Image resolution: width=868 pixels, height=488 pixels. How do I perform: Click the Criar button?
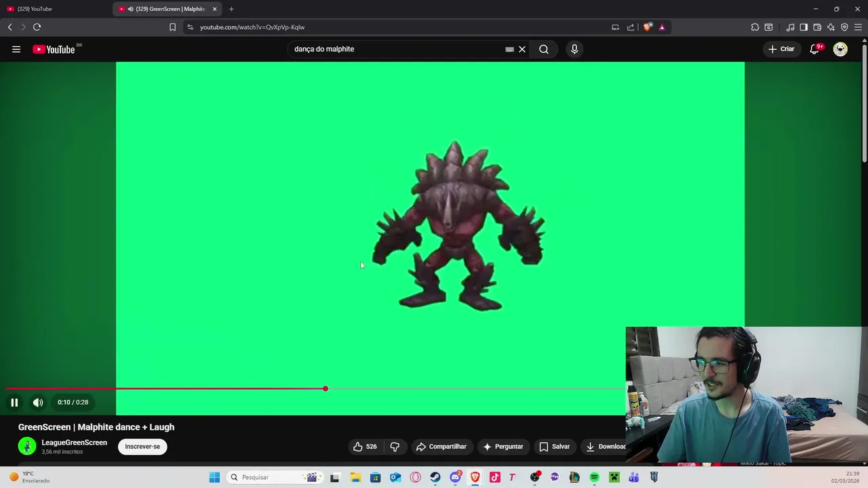[x=781, y=49]
